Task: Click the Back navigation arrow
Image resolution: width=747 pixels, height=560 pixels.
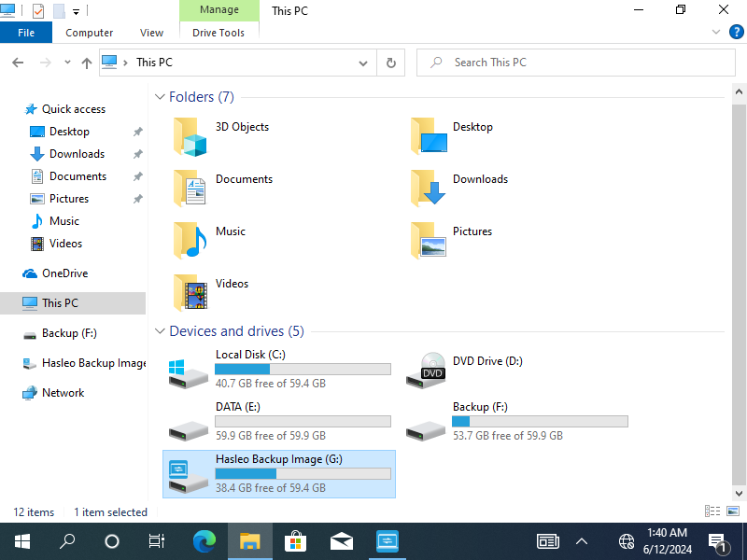Action: pos(18,63)
